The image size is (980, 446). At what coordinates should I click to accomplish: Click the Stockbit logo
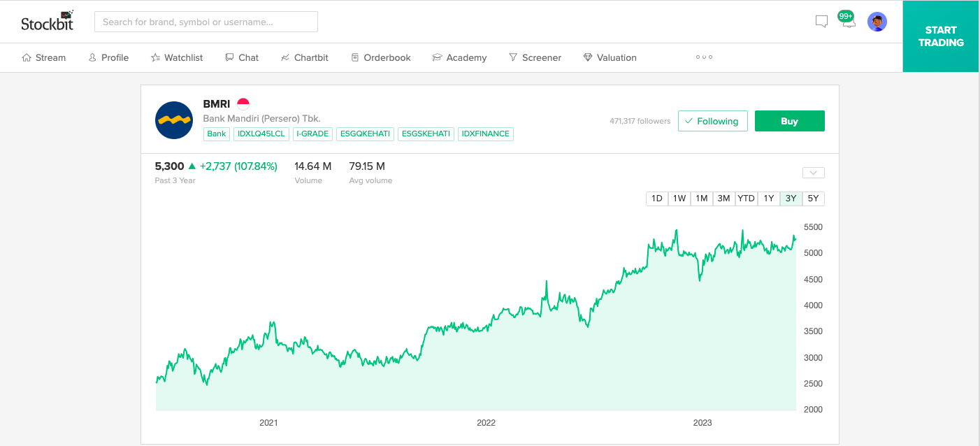(x=48, y=21)
